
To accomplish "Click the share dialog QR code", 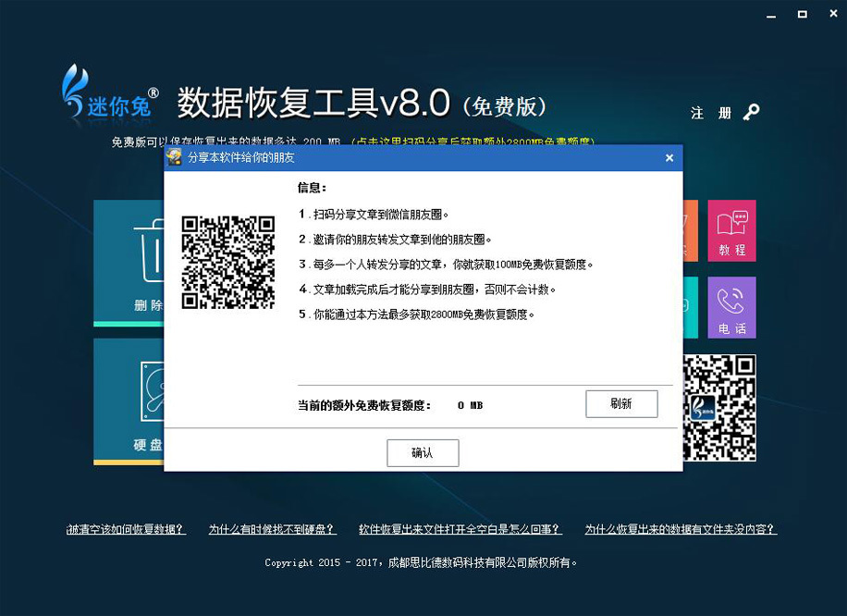I will [228, 262].
